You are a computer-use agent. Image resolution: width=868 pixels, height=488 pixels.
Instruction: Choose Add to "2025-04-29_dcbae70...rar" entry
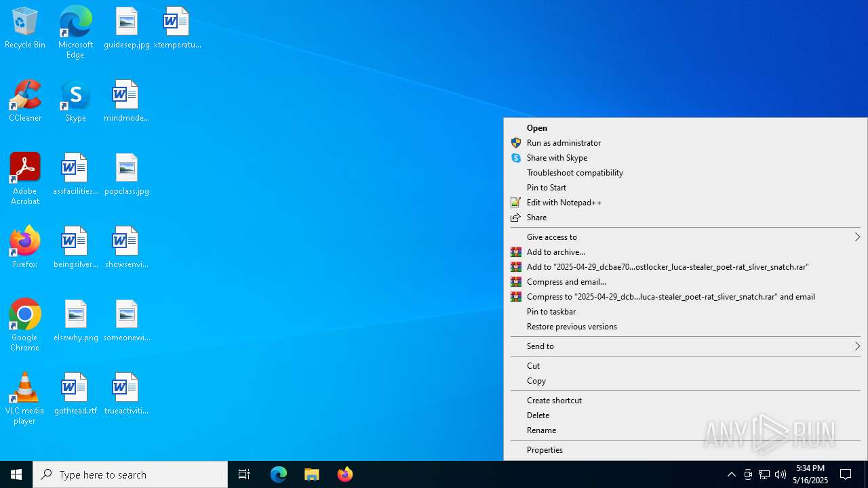pyautogui.click(x=686, y=267)
